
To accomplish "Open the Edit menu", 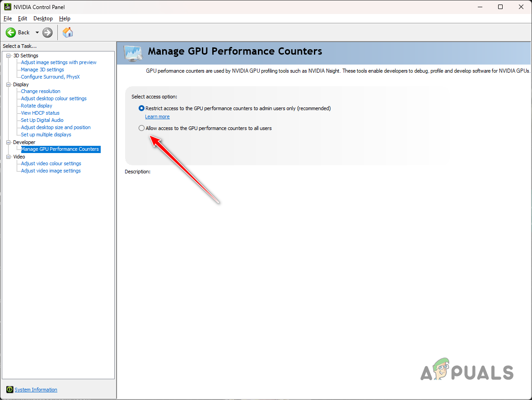I will coord(22,19).
